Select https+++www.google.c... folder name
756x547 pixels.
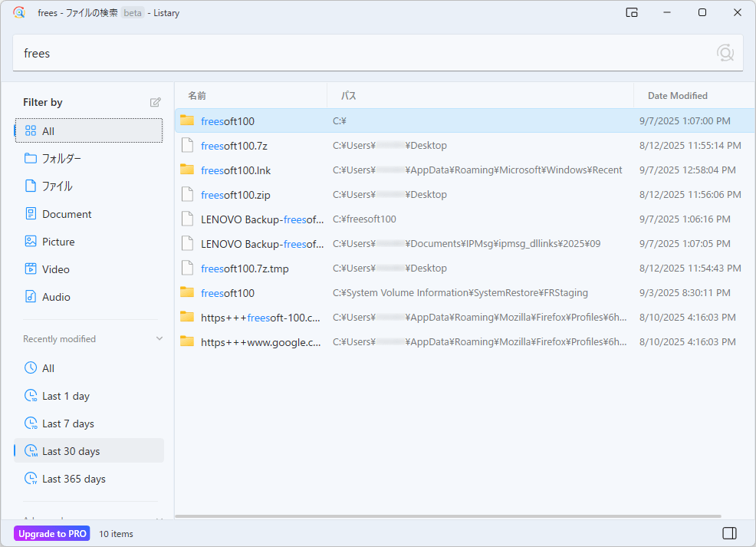tap(261, 342)
